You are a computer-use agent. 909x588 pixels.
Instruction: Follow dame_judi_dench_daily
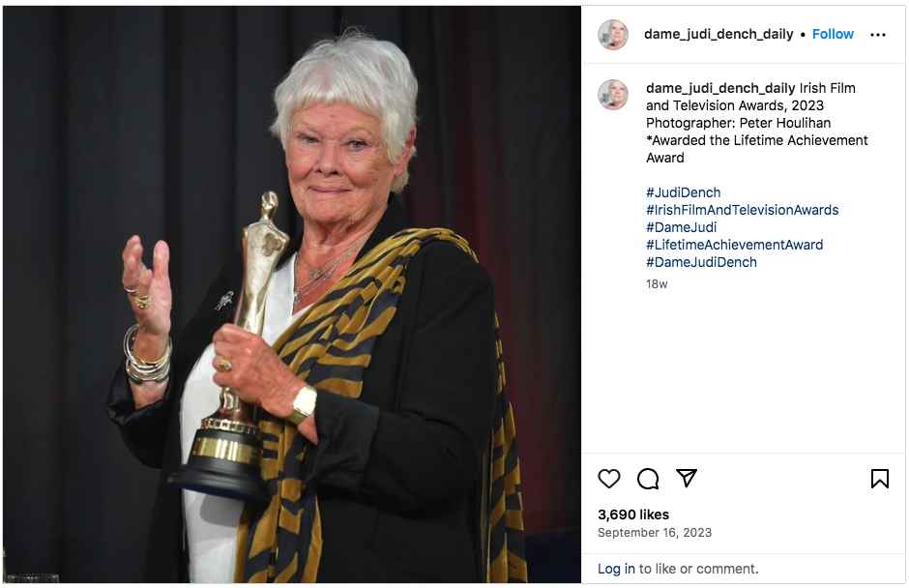click(x=833, y=34)
